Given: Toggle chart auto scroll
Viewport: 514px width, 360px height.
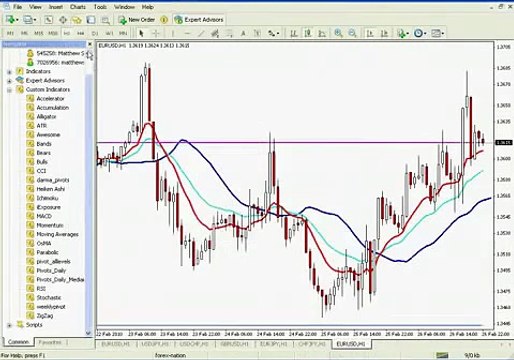Looking at the screenshot, I should click(x=370, y=33).
